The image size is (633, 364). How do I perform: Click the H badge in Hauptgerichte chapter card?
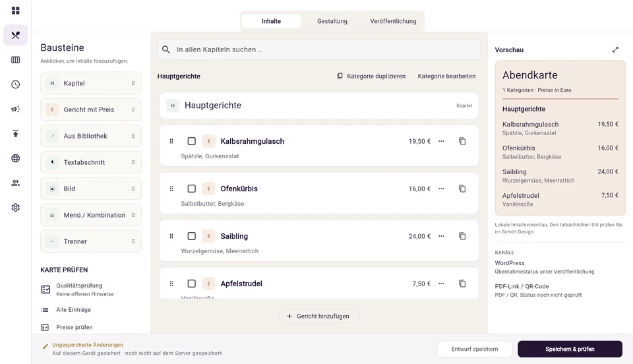173,106
